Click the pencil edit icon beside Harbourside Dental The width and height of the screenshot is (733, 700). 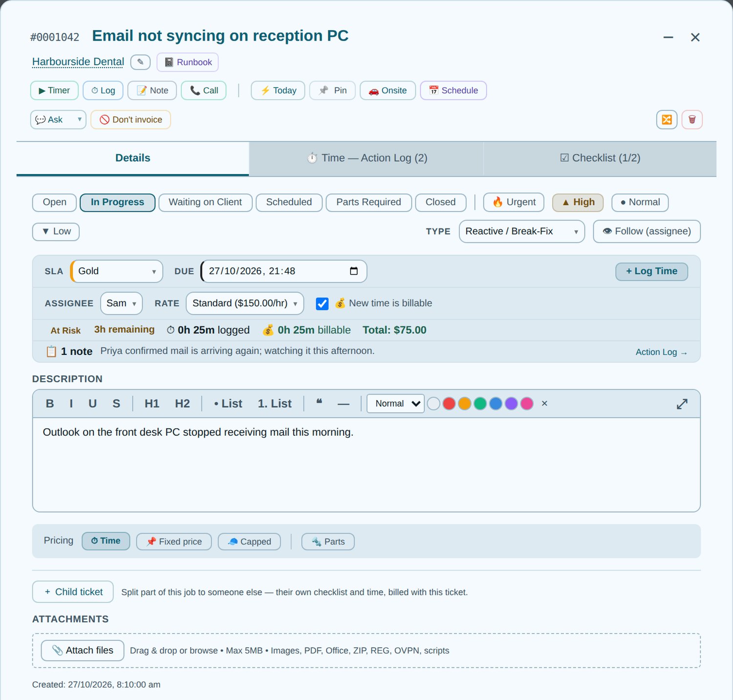click(140, 62)
